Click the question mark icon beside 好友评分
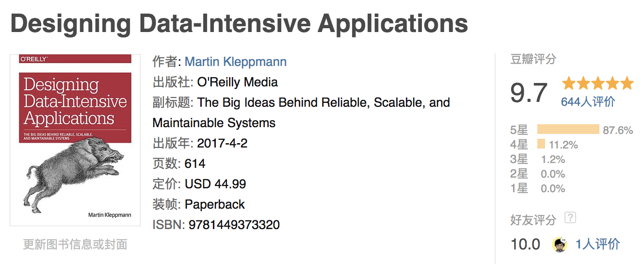Image resolution: width=644 pixels, height=264 pixels. [x=570, y=218]
